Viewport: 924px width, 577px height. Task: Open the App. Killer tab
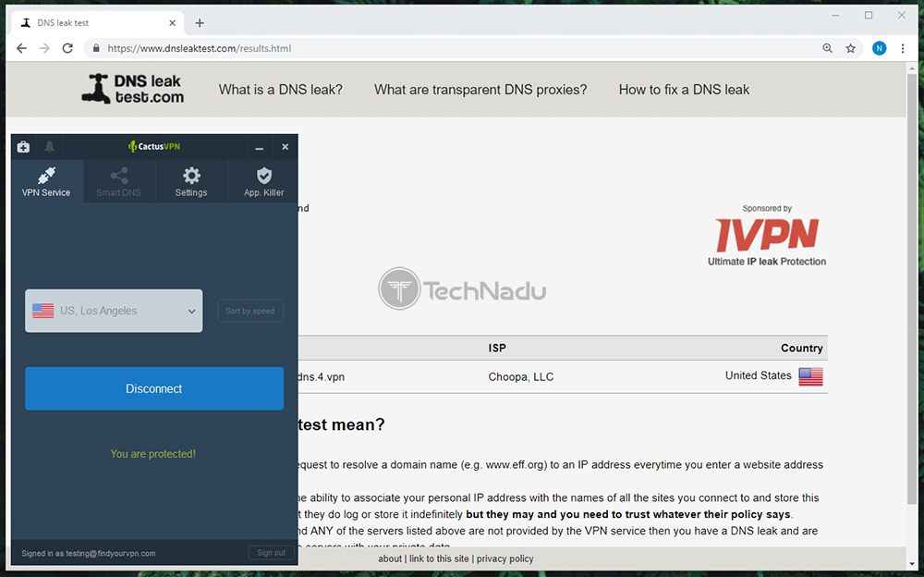[263, 182]
